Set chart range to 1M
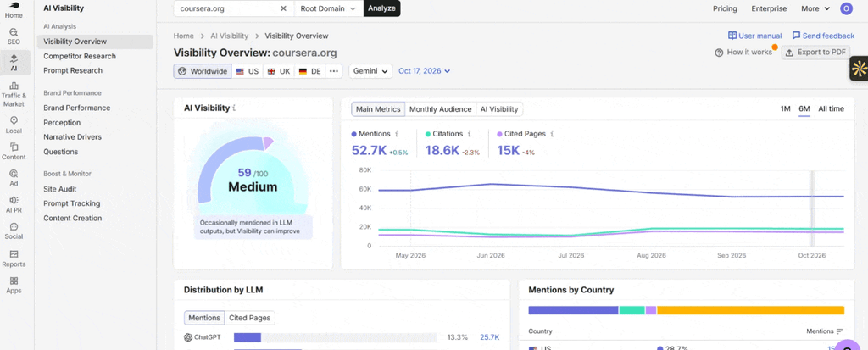 [785, 108]
